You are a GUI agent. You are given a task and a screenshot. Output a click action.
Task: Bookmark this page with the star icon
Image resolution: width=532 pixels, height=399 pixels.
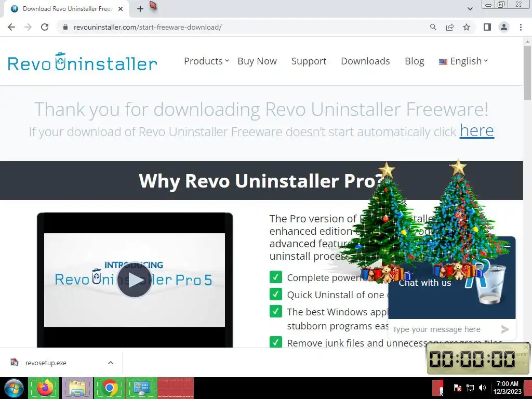(x=467, y=27)
